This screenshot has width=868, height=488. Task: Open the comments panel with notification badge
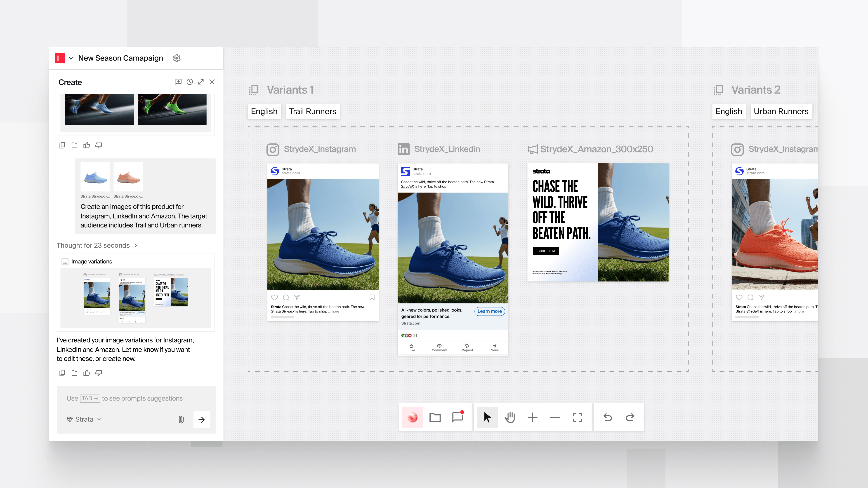tap(458, 417)
